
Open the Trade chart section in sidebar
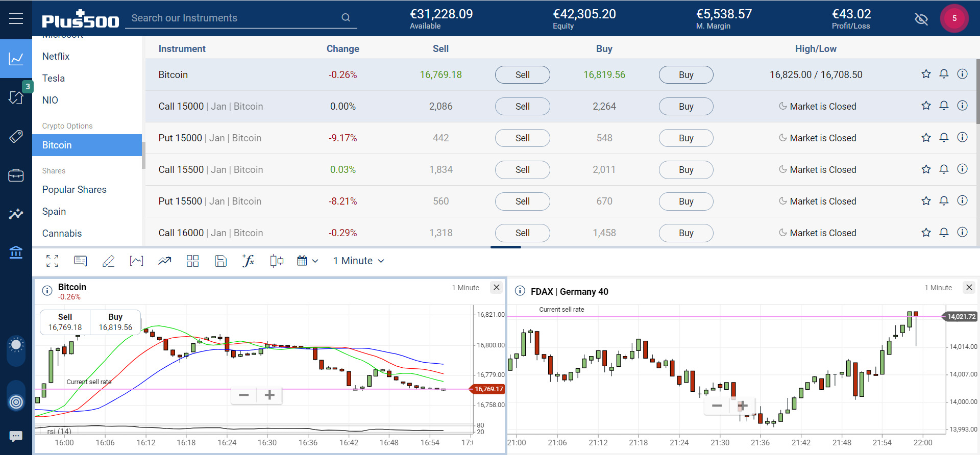point(16,59)
